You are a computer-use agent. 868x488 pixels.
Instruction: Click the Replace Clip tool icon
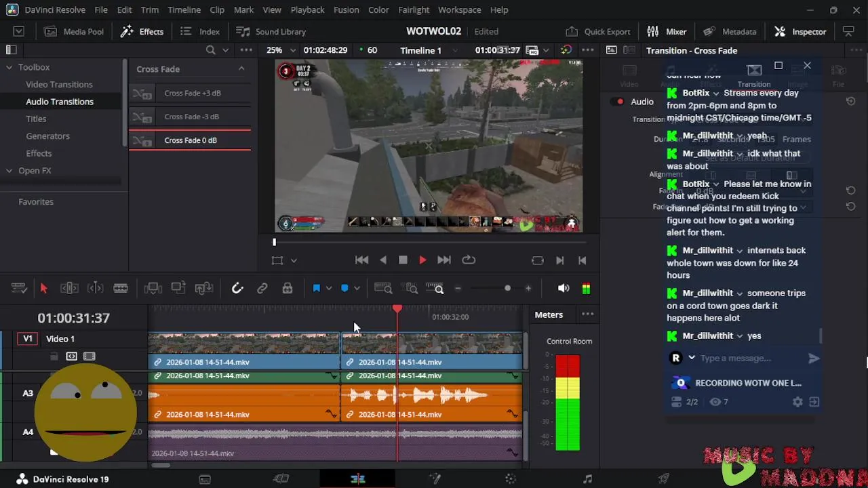point(204,289)
